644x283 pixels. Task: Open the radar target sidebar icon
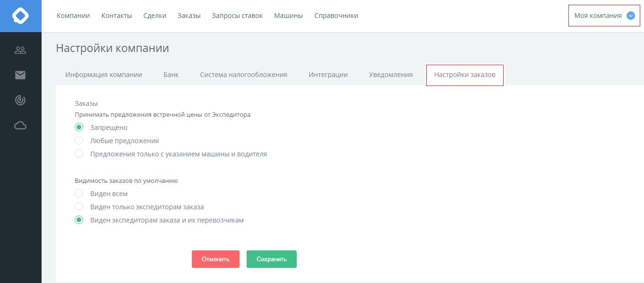20,100
